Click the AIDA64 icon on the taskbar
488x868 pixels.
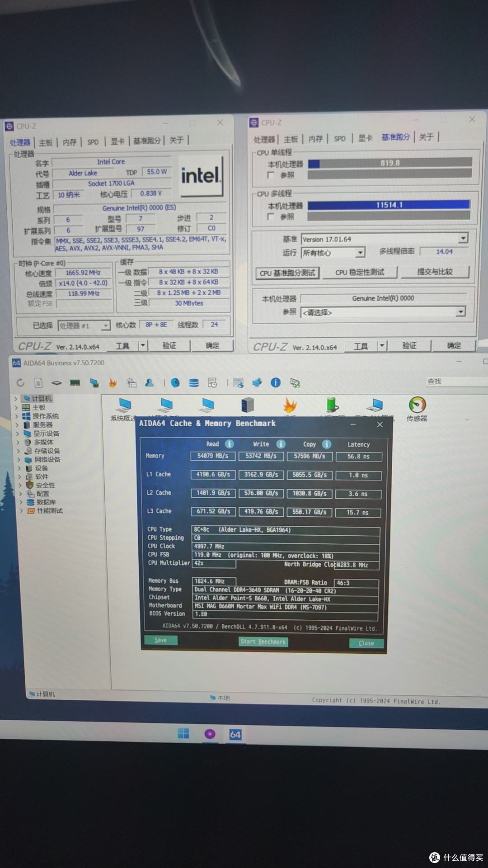(x=235, y=734)
